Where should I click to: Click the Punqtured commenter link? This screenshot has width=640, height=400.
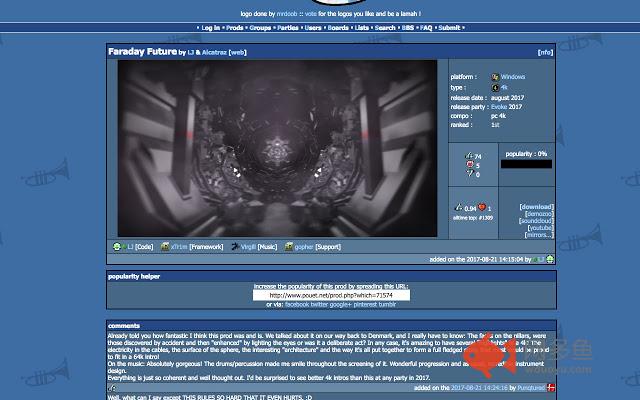pyautogui.click(x=531, y=388)
